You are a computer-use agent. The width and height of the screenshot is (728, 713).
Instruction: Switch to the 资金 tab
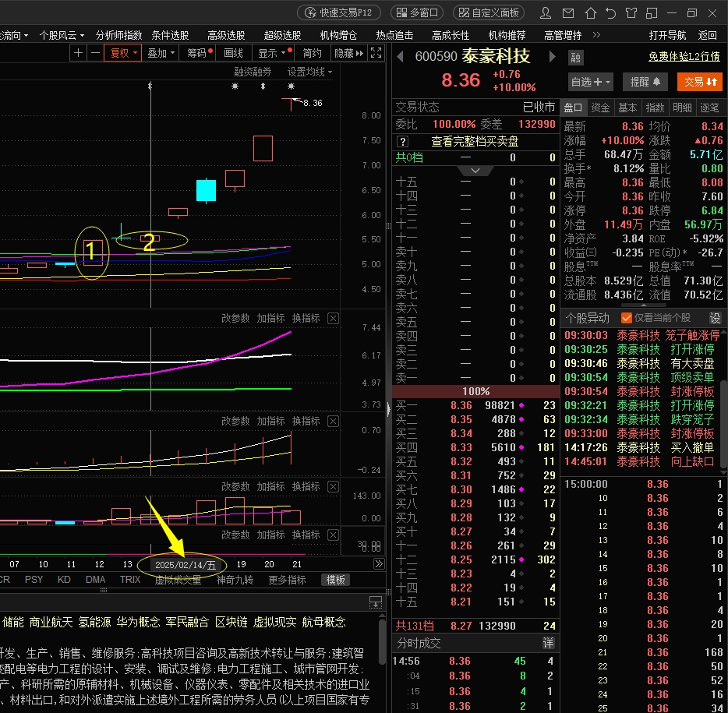coord(600,108)
